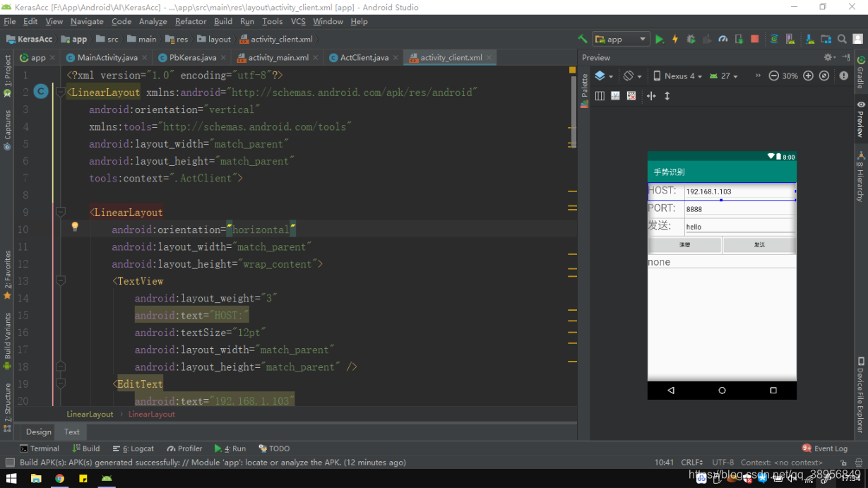Click the red Stop button
The height and width of the screenshot is (488, 868).
click(x=755, y=39)
